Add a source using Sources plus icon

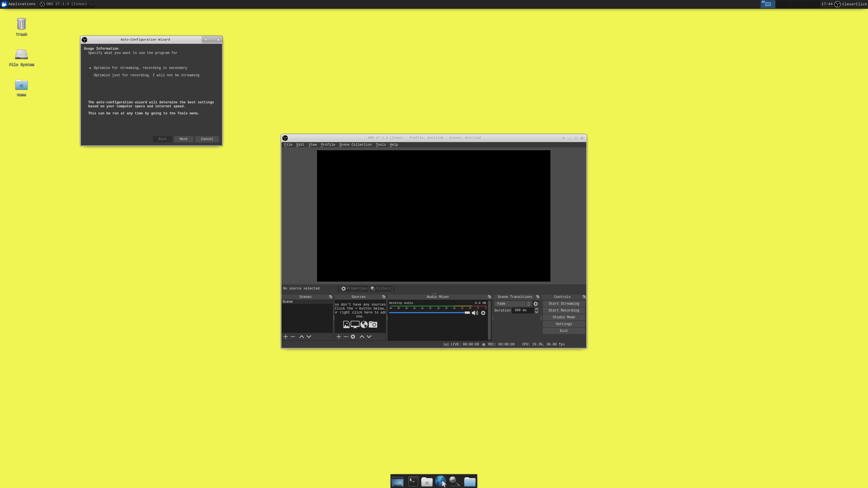[x=339, y=337]
